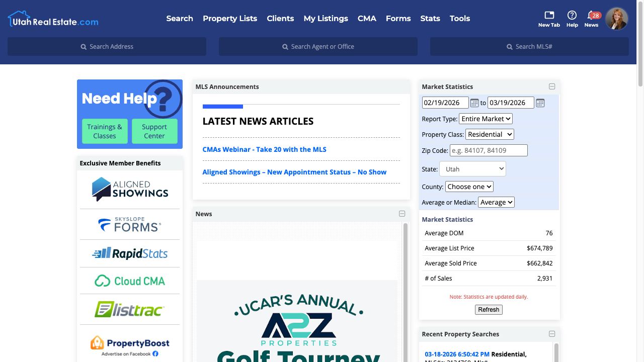Viewport: 644px width, 362px height.
Task: Open end date calendar picker
Action: coord(540,103)
